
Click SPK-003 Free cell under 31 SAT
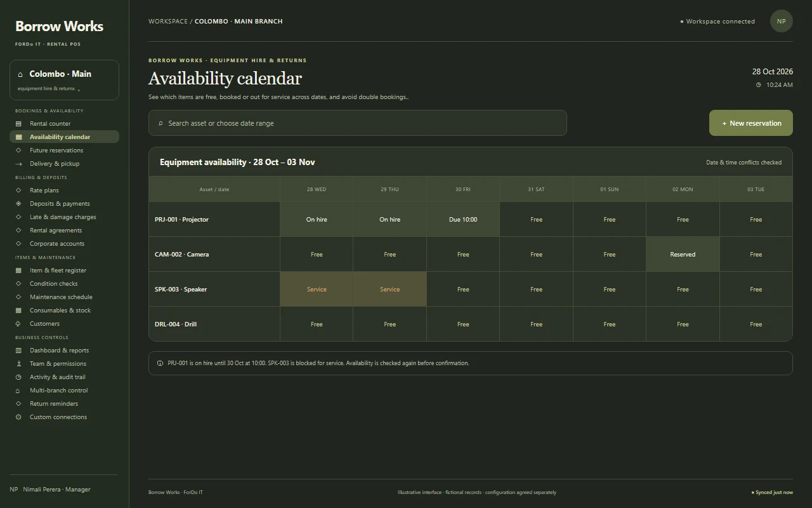pyautogui.click(x=536, y=290)
